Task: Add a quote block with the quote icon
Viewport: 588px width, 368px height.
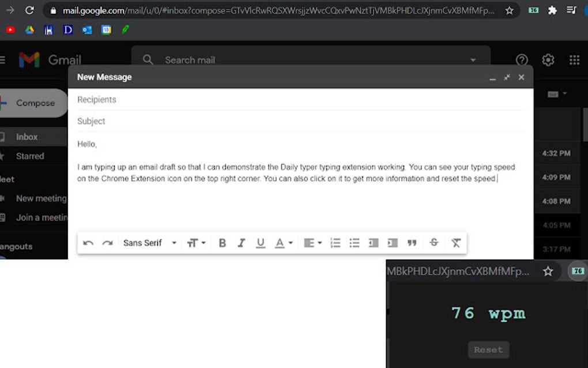Action: tap(412, 243)
